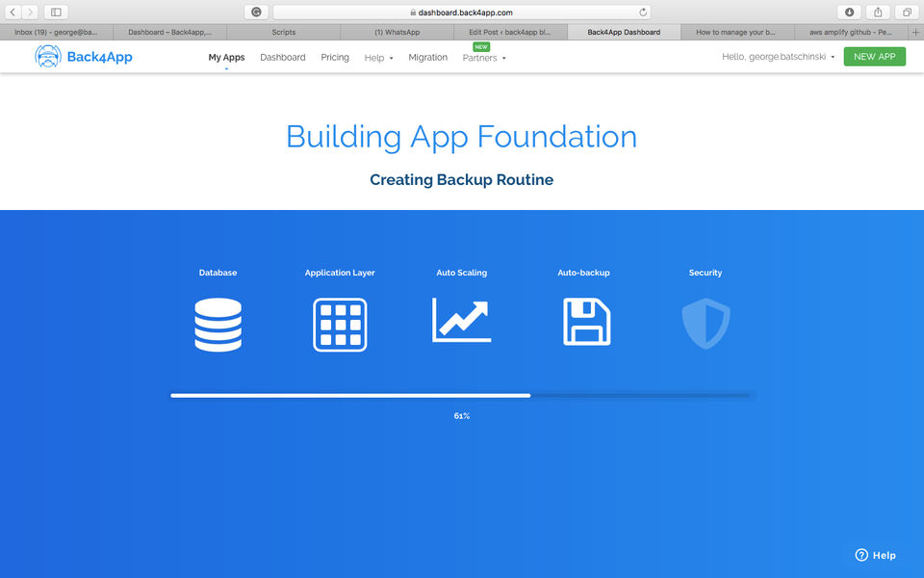This screenshot has width=924, height=578.
Task: Click the Database stack icon
Action: click(x=218, y=325)
